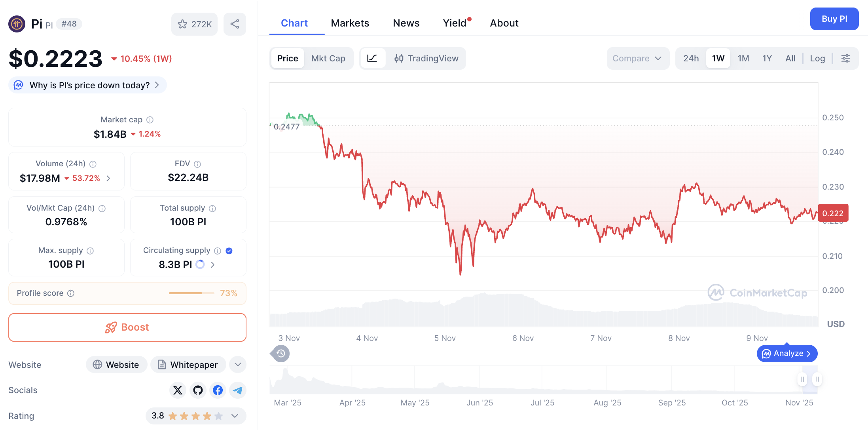Open the share icon next to watchlist
The image size is (868, 430).
pyautogui.click(x=235, y=24)
